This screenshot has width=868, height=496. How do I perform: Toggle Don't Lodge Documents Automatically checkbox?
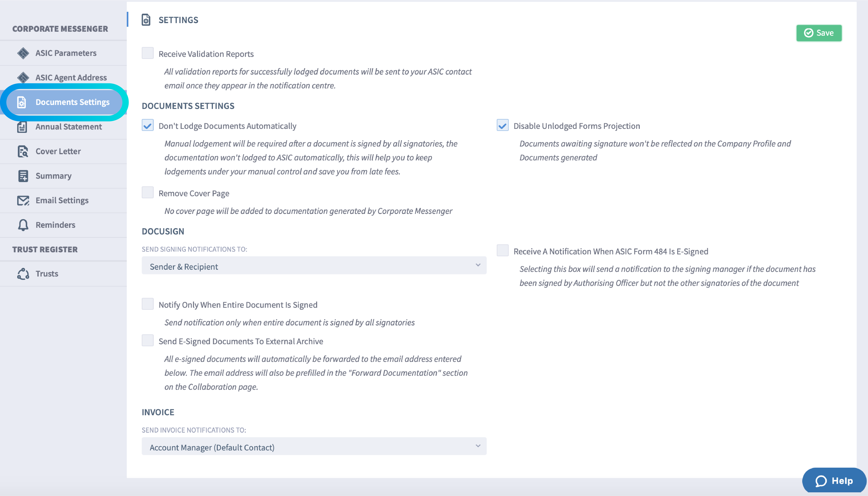pos(148,126)
